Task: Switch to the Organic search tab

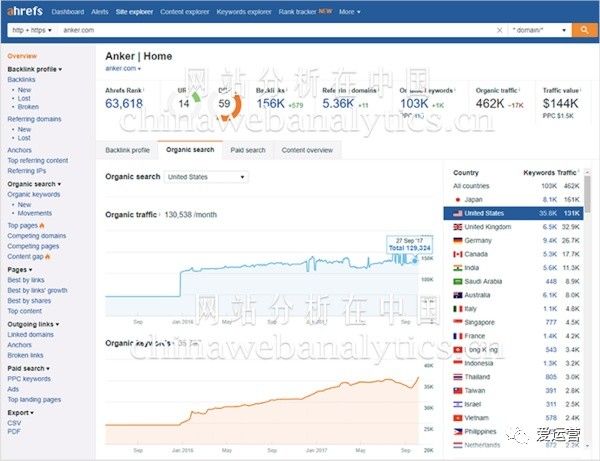Action: [x=190, y=150]
